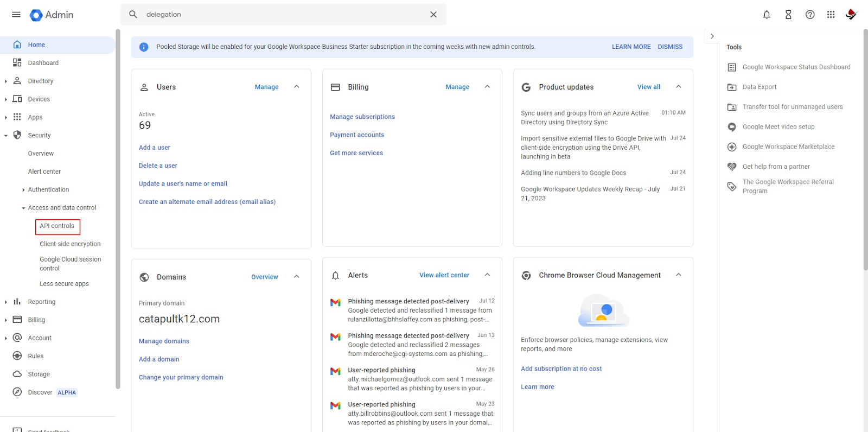This screenshot has width=868, height=432.
Task: Open Security Overview
Action: coord(41,154)
